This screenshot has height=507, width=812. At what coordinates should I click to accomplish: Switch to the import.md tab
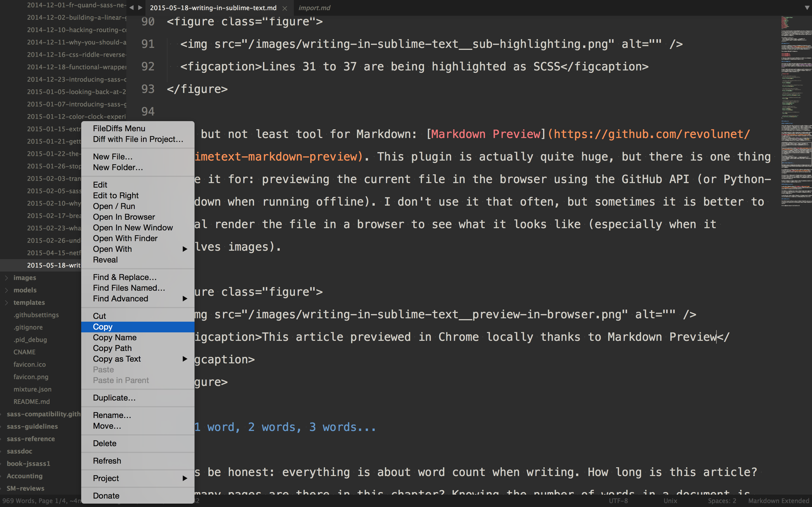(x=314, y=8)
